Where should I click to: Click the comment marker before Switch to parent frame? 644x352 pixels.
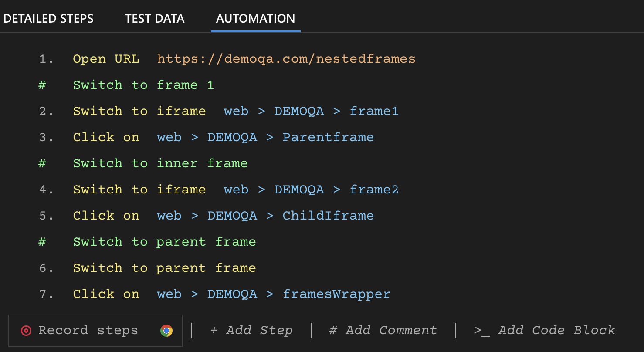pos(41,241)
